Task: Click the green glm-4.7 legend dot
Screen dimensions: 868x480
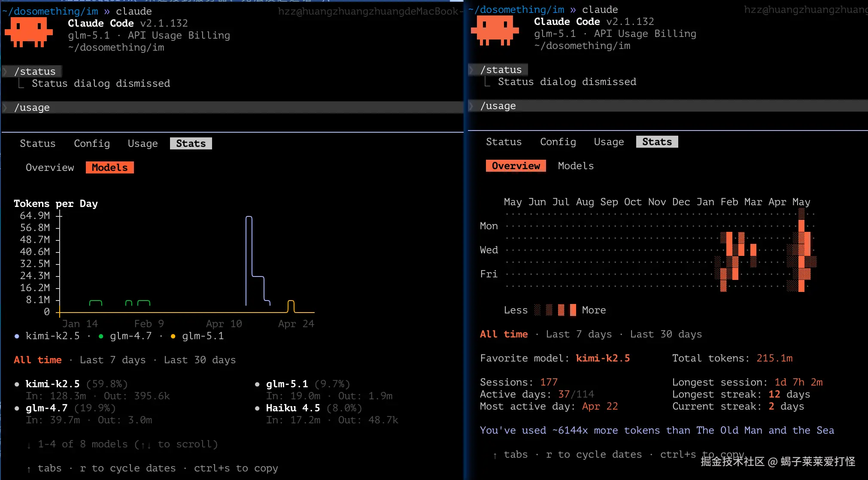Action: (101, 336)
